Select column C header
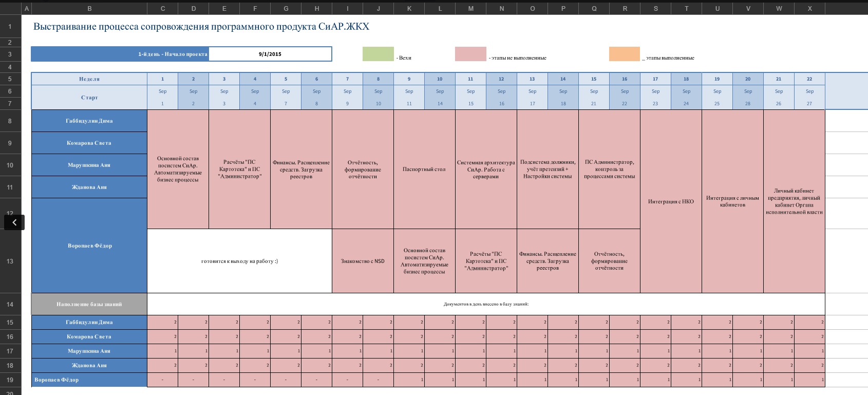Image resolution: width=868 pixels, height=395 pixels. click(x=163, y=8)
